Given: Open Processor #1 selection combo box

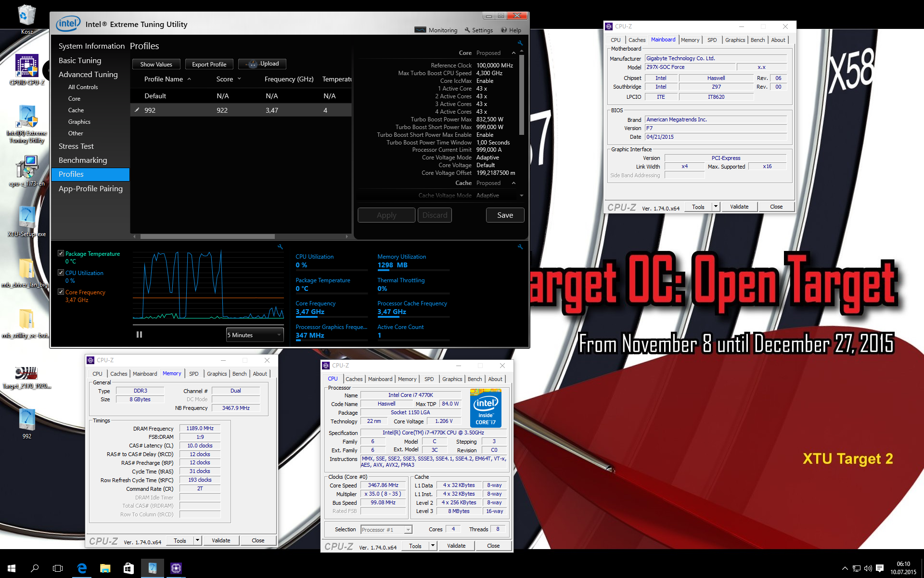Looking at the screenshot, I should (386, 529).
